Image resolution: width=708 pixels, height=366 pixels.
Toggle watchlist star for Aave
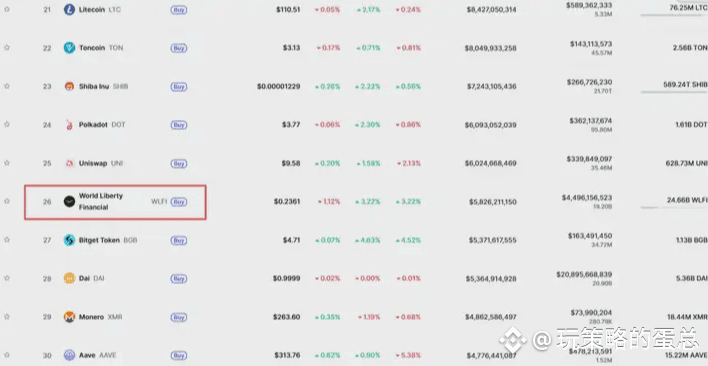click(7, 355)
